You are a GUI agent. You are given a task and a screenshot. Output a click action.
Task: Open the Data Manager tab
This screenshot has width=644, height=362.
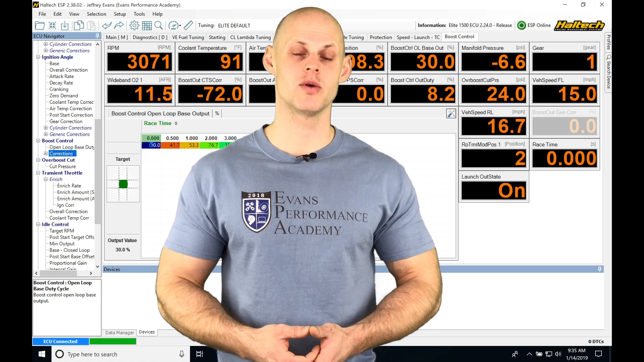click(119, 333)
